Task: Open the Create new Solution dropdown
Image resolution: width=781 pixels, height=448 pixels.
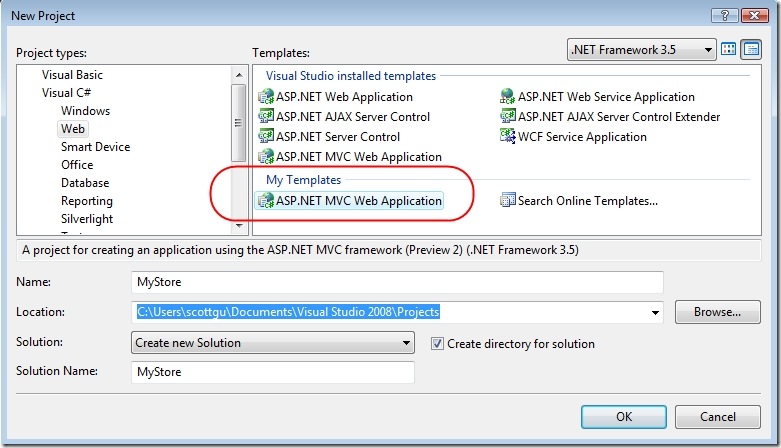Action: (x=406, y=343)
